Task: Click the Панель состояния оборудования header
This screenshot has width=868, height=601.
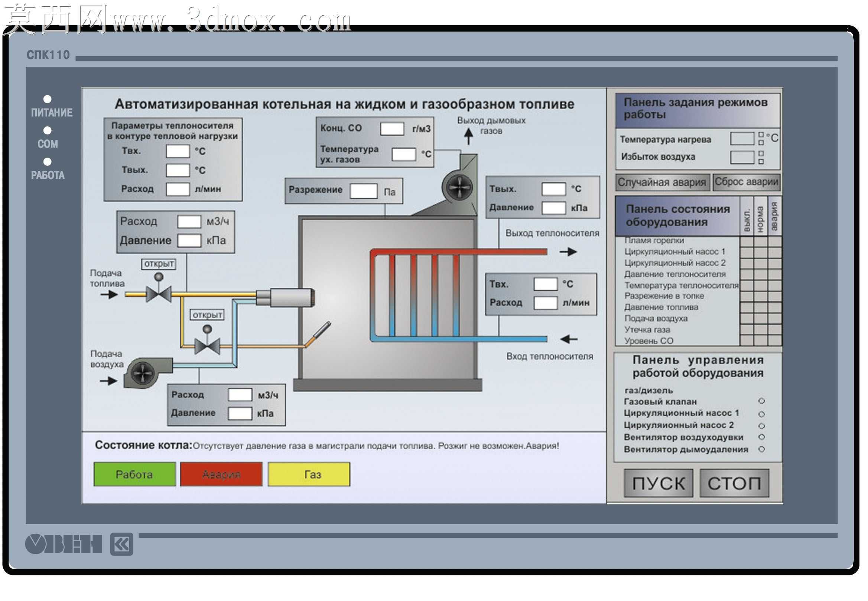Action: coord(677,216)
